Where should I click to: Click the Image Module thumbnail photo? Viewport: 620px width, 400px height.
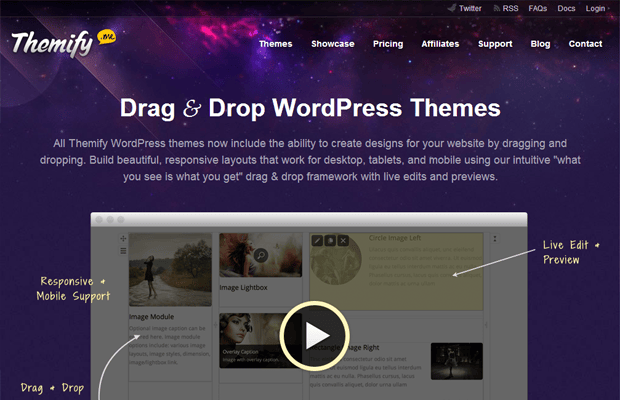[170, 270]
